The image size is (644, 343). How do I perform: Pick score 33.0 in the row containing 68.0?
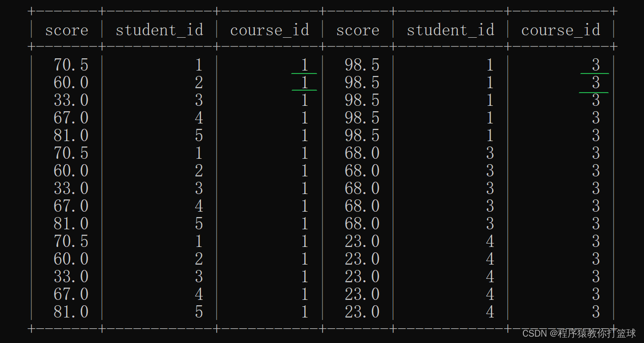point(71,189)
